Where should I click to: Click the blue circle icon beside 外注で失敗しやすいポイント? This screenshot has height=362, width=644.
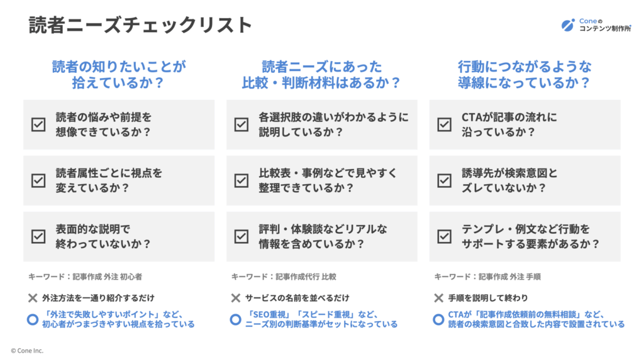(33, 319)
